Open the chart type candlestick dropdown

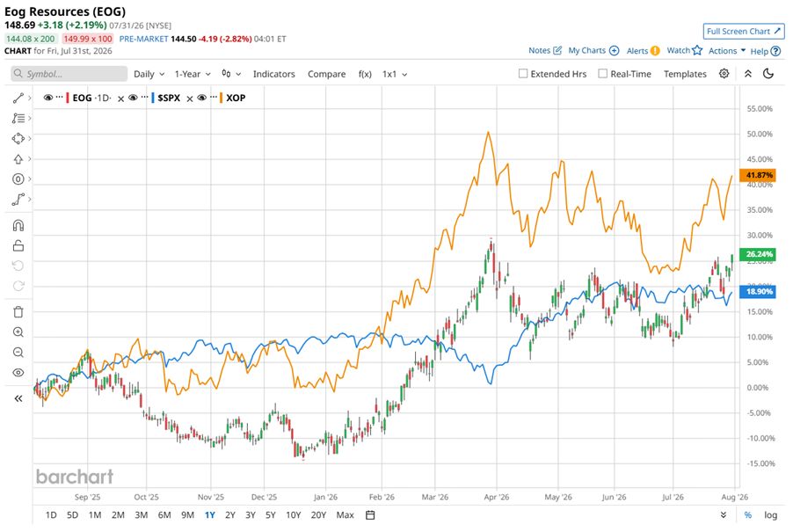coord(231,74)
